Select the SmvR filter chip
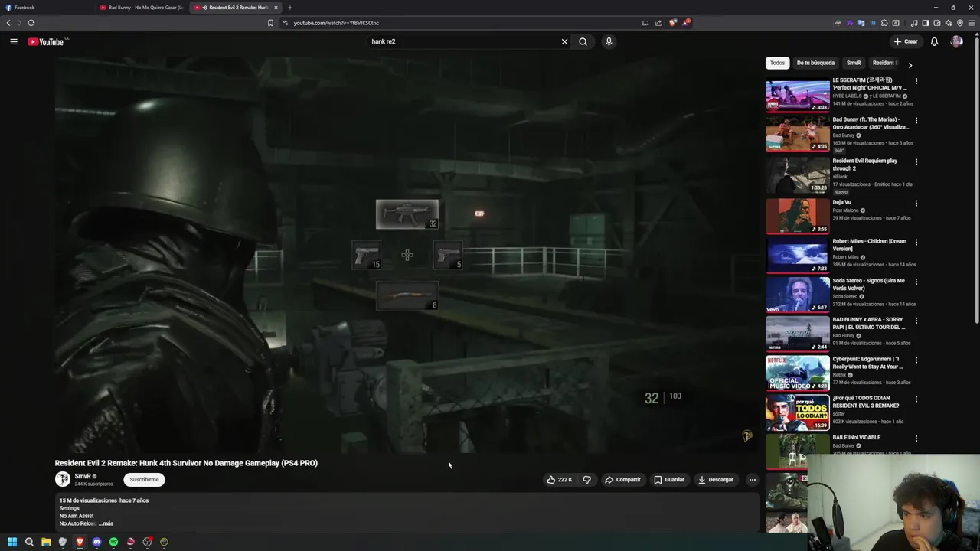The height and width of the screenshot is (551, 980). click(x=854, y=63)
